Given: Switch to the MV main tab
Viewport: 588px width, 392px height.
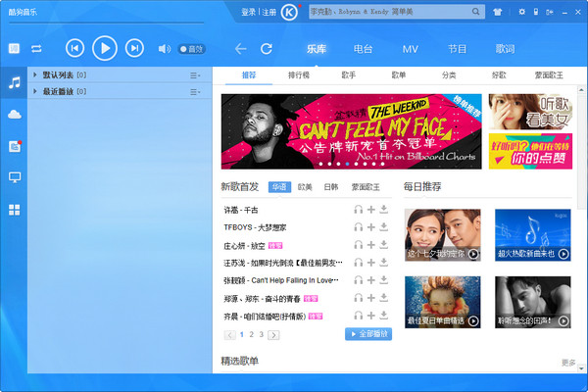Looking at the screenshot, I should (411, 49).
